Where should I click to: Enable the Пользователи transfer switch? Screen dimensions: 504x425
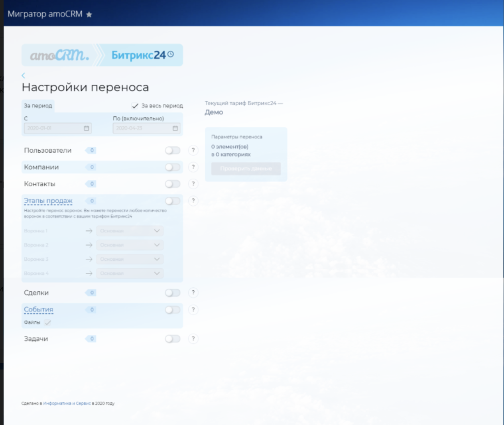click(x=173, y=150)
